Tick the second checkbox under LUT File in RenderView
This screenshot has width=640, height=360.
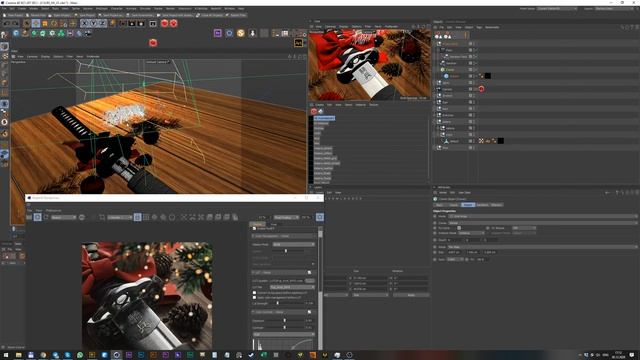pos(254,298)
